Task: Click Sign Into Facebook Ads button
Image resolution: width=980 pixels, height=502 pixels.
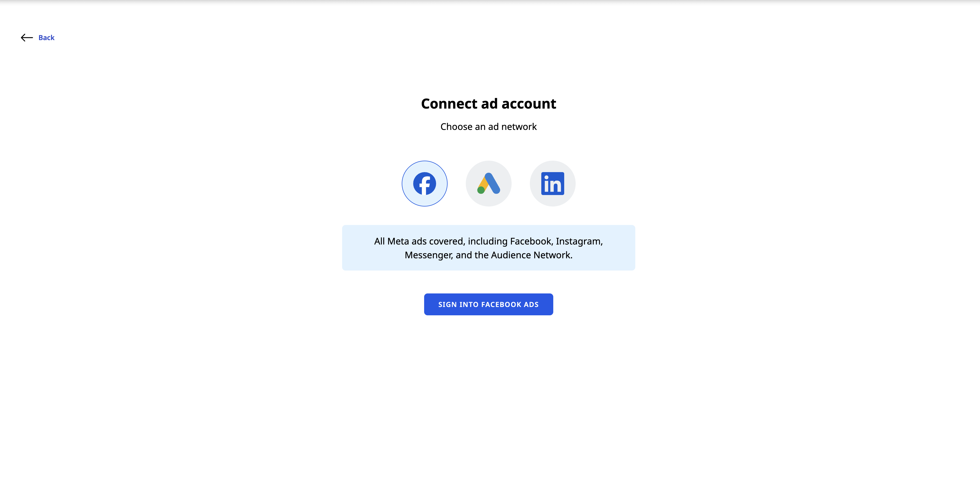Action: pyautogui.click(x=488, y=304)
